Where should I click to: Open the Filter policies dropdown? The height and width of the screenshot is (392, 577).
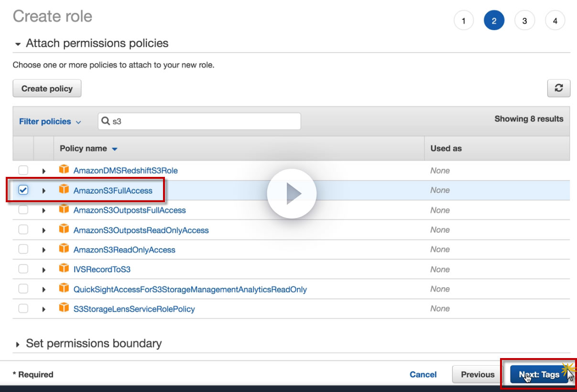pyautogui.click(x=50, y=121)
